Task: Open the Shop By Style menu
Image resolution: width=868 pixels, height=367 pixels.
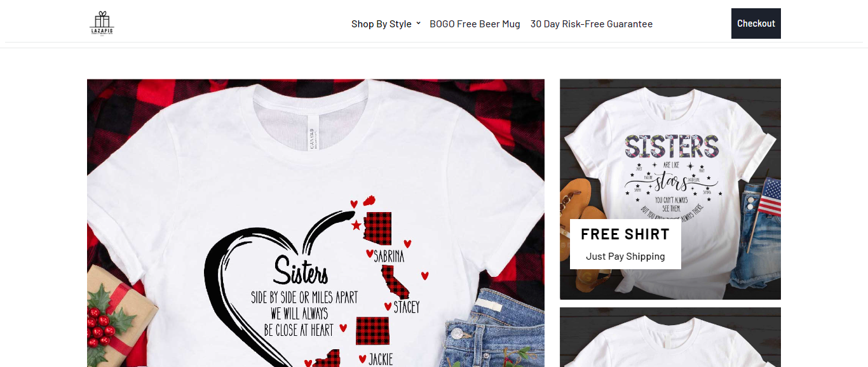Action: [381, 24]
